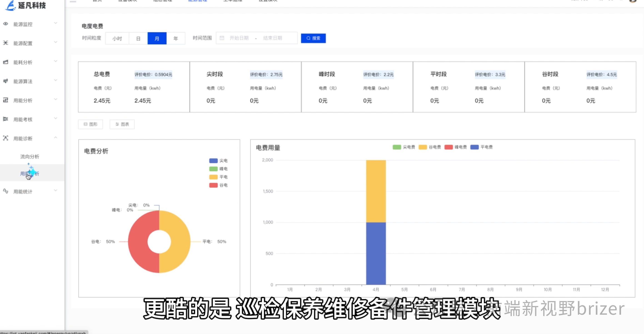Select 日 time granularity
This screenshot has width=644, height=334.
[x=138, y=38]
